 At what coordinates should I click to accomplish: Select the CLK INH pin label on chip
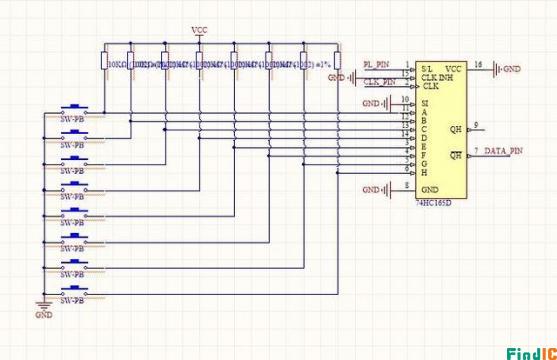(437, 77)
